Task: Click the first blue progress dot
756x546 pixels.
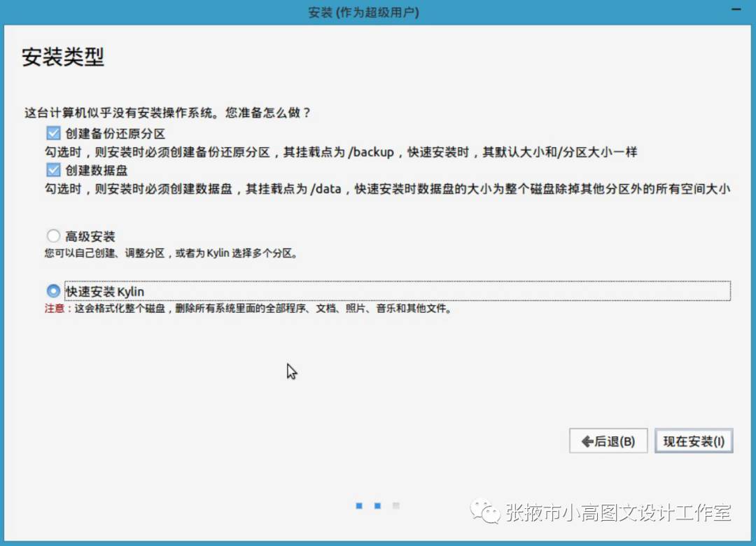Action: pyautogui.click(x=359, y=505)
